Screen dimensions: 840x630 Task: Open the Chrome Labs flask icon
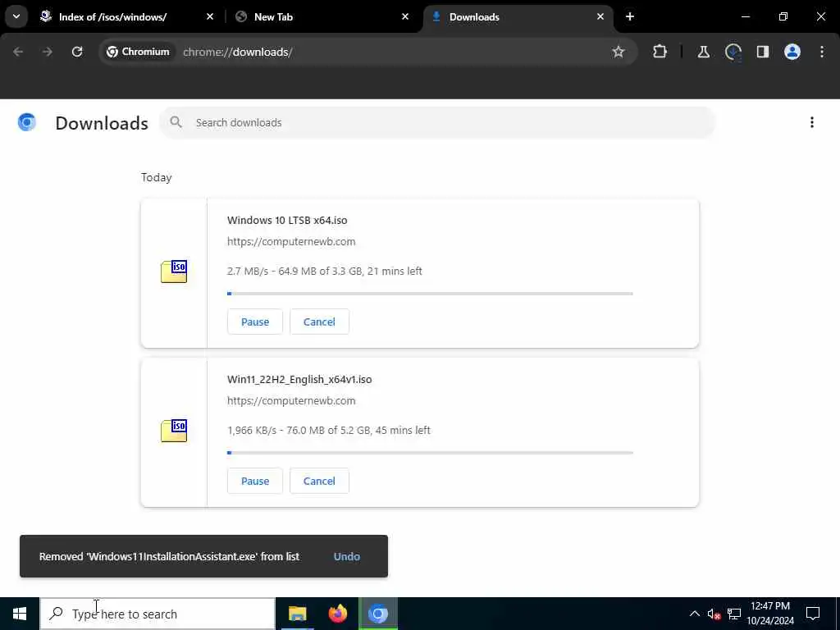(x=703, y=52)
